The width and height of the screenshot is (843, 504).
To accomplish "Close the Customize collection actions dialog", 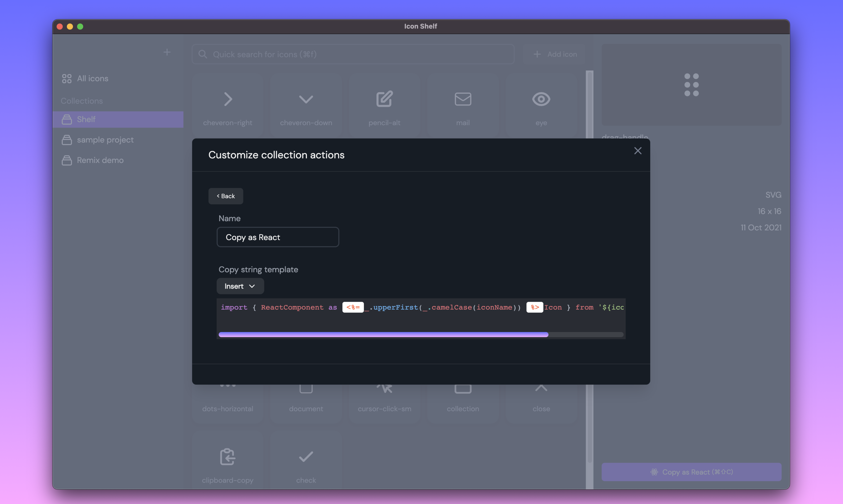I will coord(638,151).
